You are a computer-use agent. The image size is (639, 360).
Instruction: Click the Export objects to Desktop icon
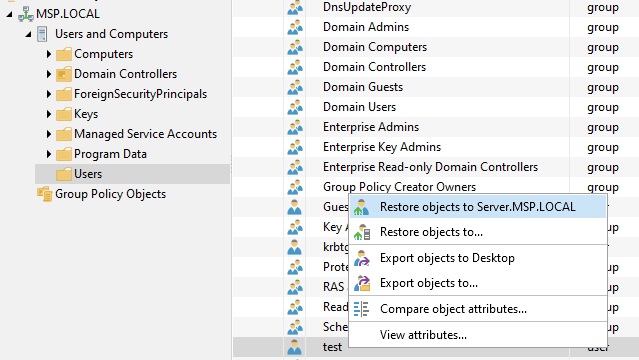362,258
